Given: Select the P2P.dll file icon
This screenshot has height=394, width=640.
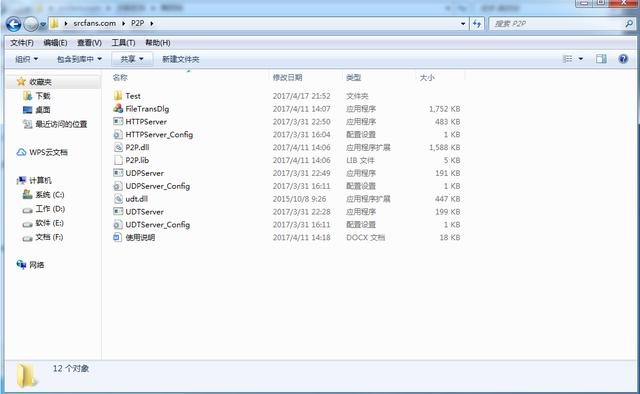Looking at the screenshot, I should (118, 147).
